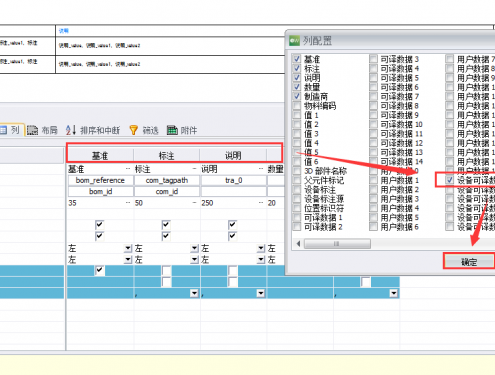The width and height of the screenshot is (495, 375).
Task: Open lower 左 dropdown in 标注 column
Action: (194, 260)
